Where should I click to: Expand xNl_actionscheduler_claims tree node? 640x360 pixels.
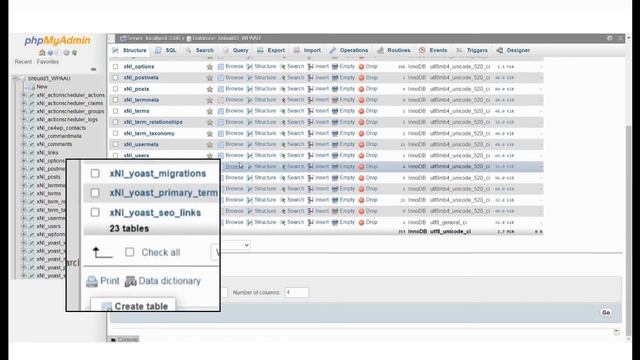pyautogui.click(x=24, y=103)
